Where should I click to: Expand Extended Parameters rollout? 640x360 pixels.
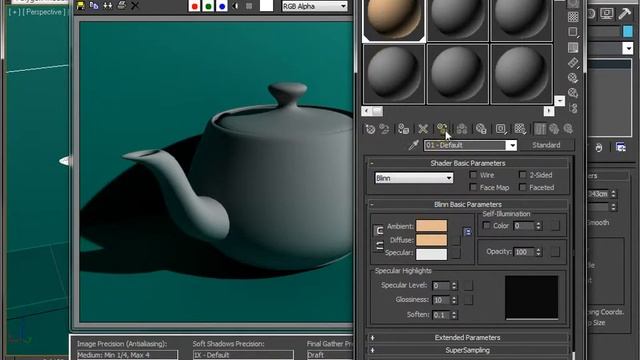[x=468, y=338]
